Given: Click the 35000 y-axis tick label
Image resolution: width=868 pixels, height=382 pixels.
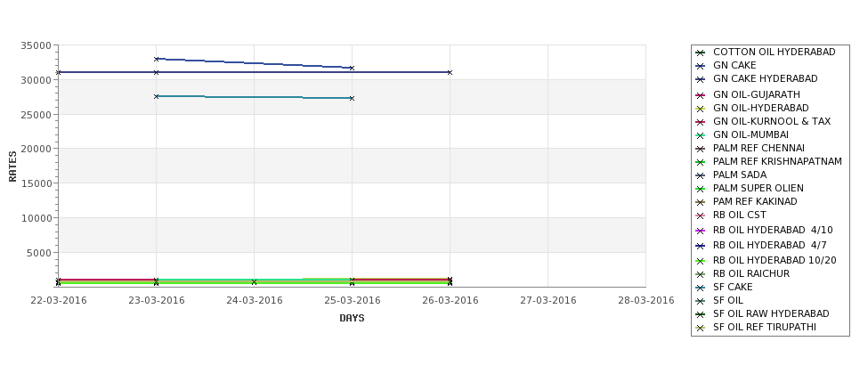Looking at the screenshot, I should [x=36, y=45].
